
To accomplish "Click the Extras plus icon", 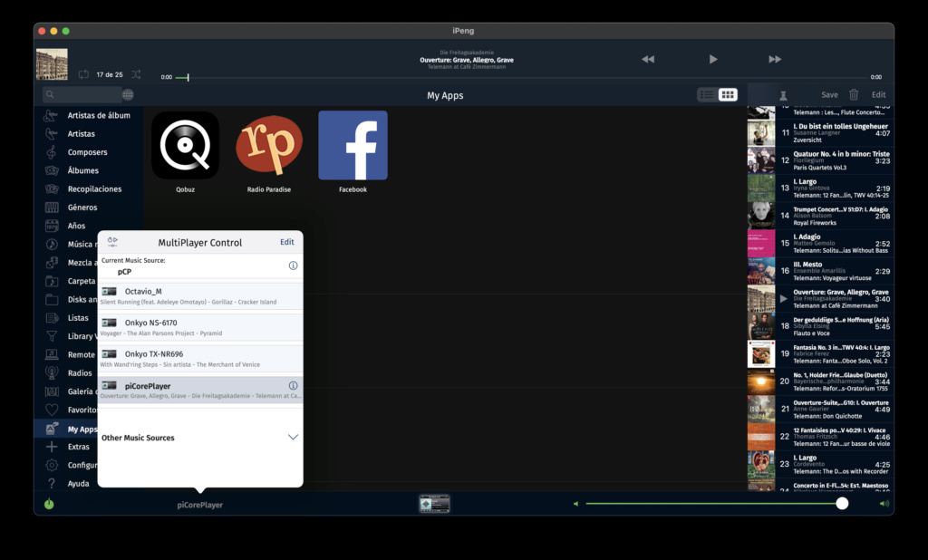I will coord(52,447).
